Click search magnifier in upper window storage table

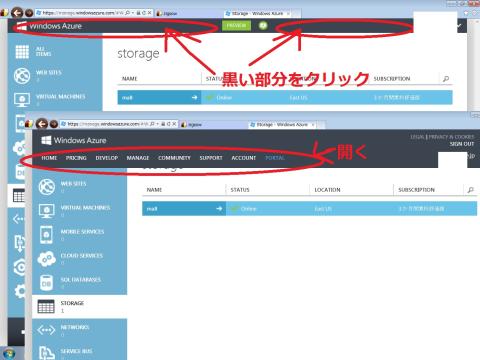point(446,79)
